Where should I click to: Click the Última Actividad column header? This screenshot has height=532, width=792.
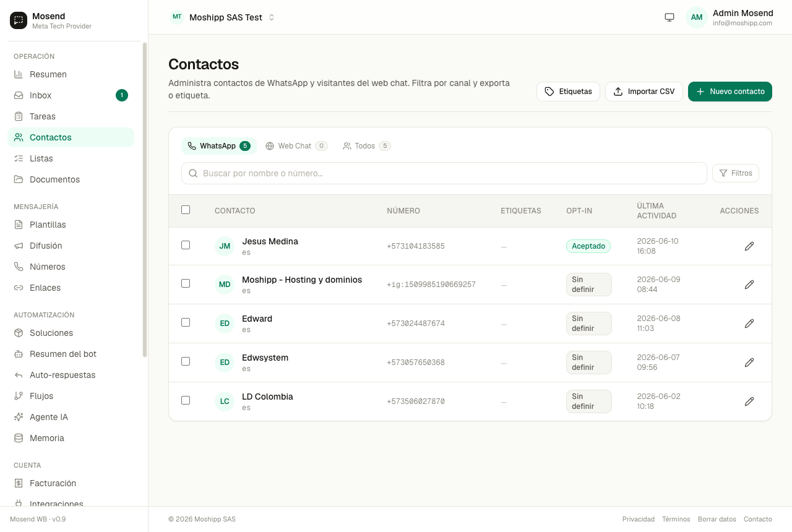(x=656, y=211)
